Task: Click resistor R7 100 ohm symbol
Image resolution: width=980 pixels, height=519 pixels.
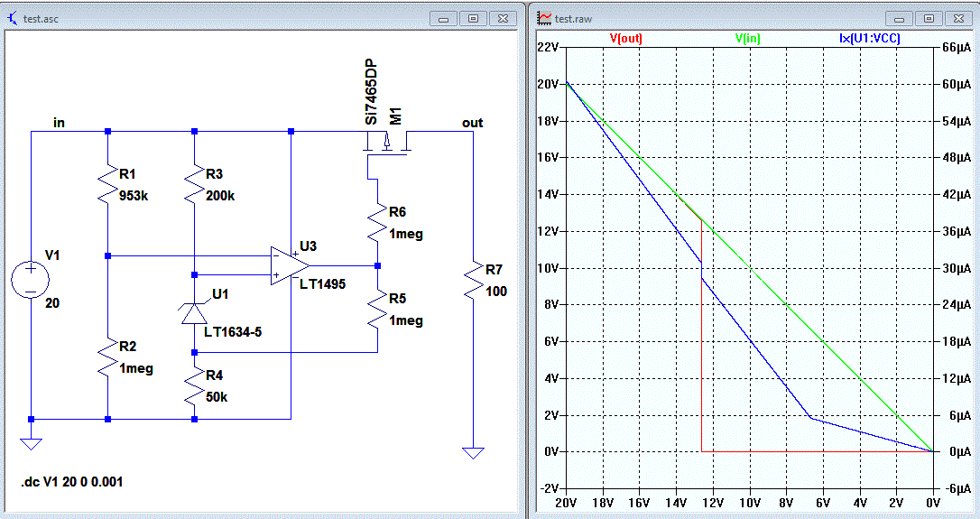Action: (473, 278)
